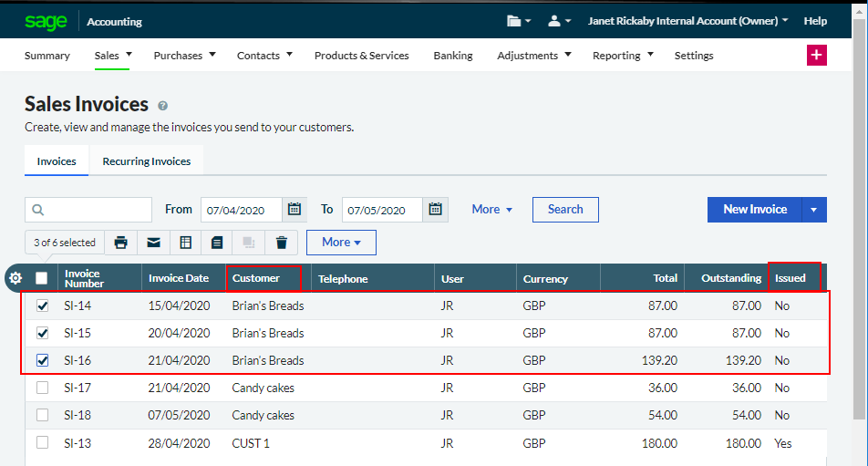Open column settings with the gear icon

pyautogui.click(x=15, y=278)
